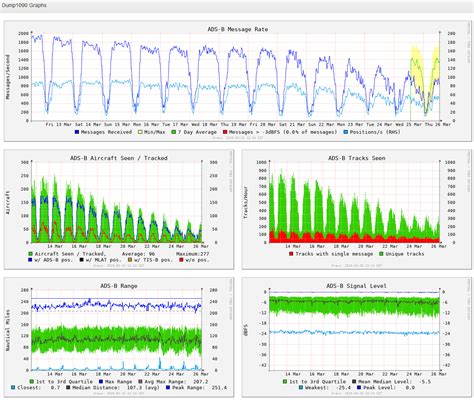This screenshot has width=474, height=403.
Task: Click the 'Messages/Second' axis label
Action: [7, 77]
